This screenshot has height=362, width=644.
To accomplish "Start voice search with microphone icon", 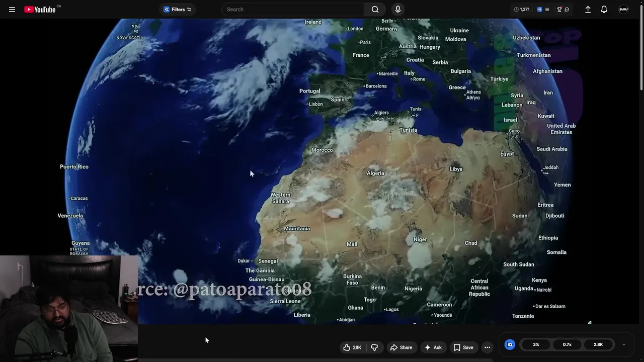I will [398, 10].
